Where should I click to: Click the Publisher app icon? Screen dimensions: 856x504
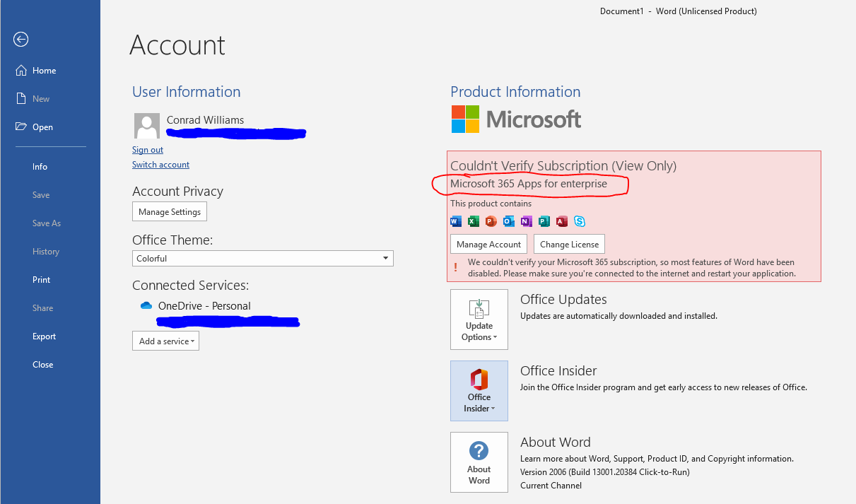point(544,221)
